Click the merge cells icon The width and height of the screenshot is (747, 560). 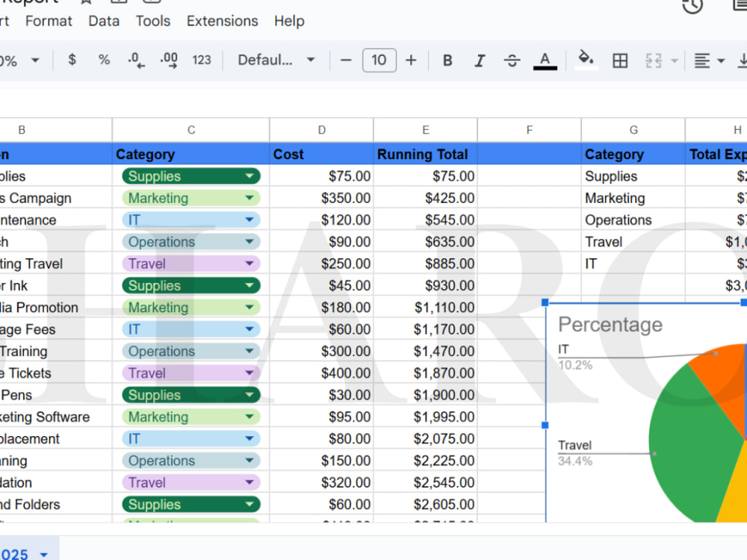click(x=654, y=60)
